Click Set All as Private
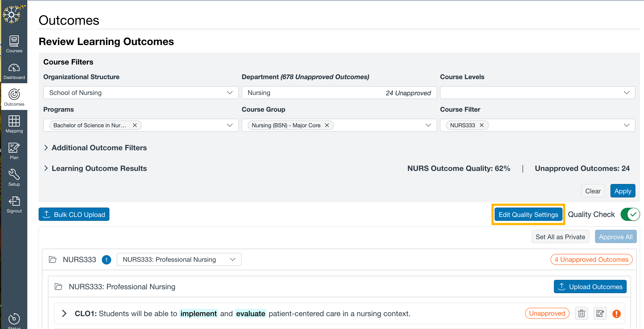The image size is (644, 329). click(560, 237)
